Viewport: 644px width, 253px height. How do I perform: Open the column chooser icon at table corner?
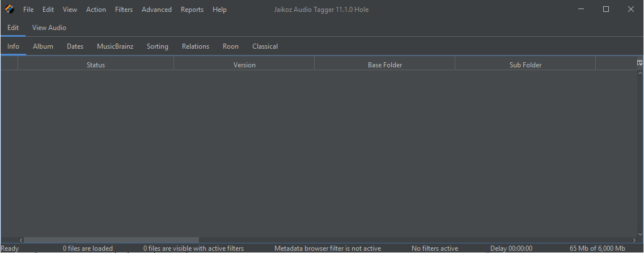point(639,63)
